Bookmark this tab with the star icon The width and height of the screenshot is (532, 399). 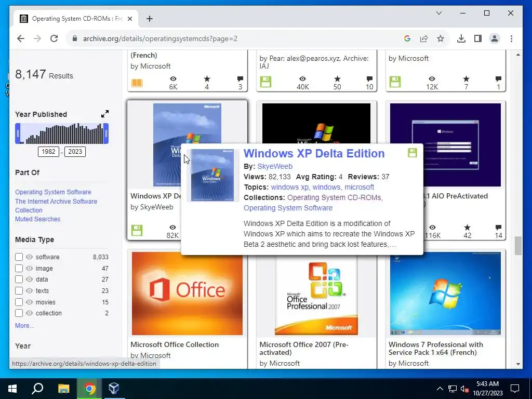pos(441,38)
